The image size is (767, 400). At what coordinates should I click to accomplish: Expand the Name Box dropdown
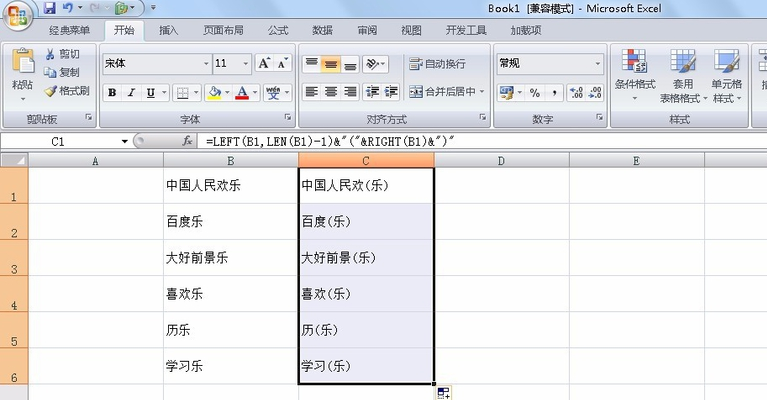click(x=124, y=142)
